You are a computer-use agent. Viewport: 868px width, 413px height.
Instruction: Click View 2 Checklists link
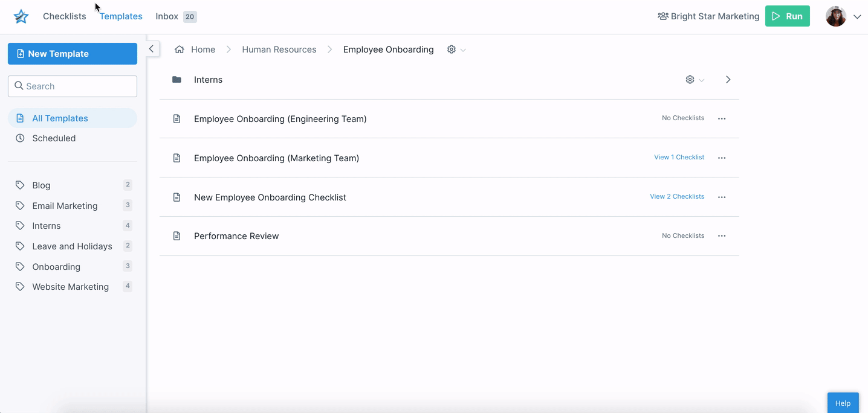(677, 196)
